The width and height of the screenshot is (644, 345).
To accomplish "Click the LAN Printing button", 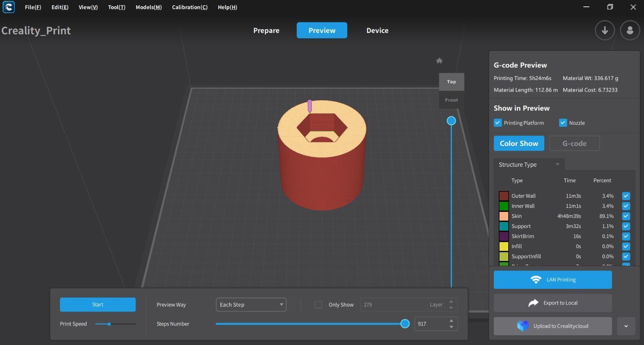I will [553, 279].
